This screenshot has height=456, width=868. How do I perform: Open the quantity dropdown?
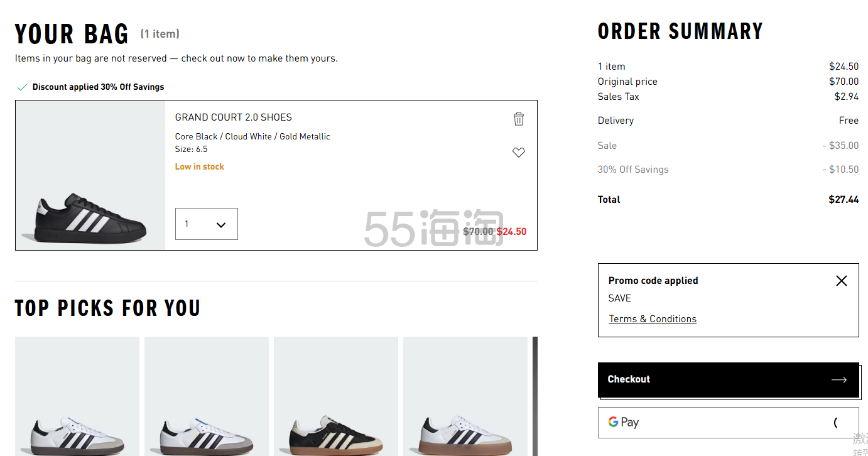(x=206, y=224)
